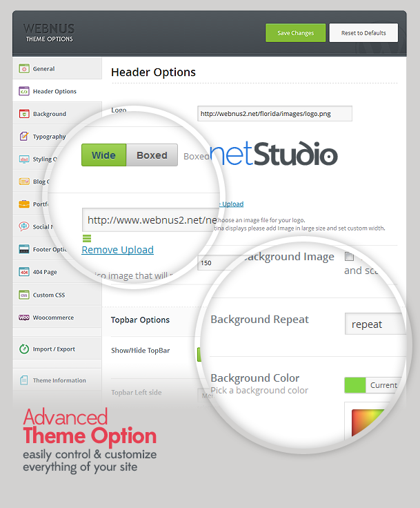Click the logo width field showing 150
Viewport: 420px width, 508px height.
tap(217, 263)
